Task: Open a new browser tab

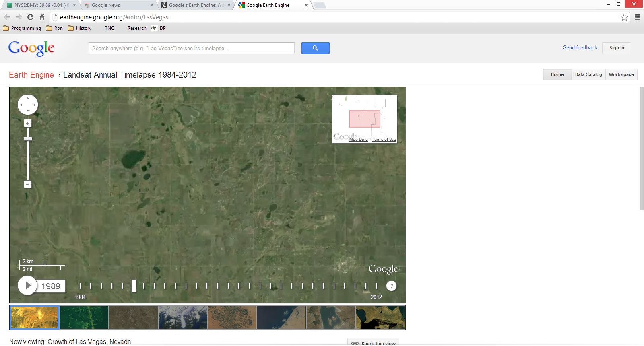Action: pyautogui.click(x=319, y=5)
